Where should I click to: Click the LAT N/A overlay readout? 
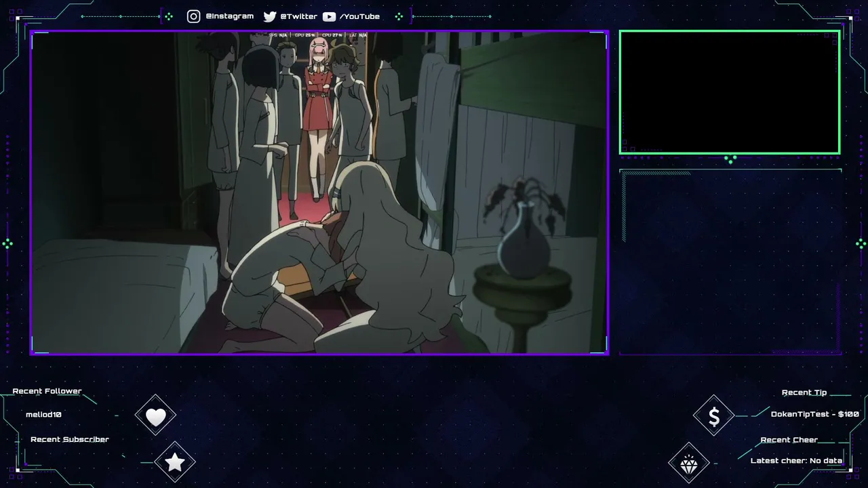(358, 35)
